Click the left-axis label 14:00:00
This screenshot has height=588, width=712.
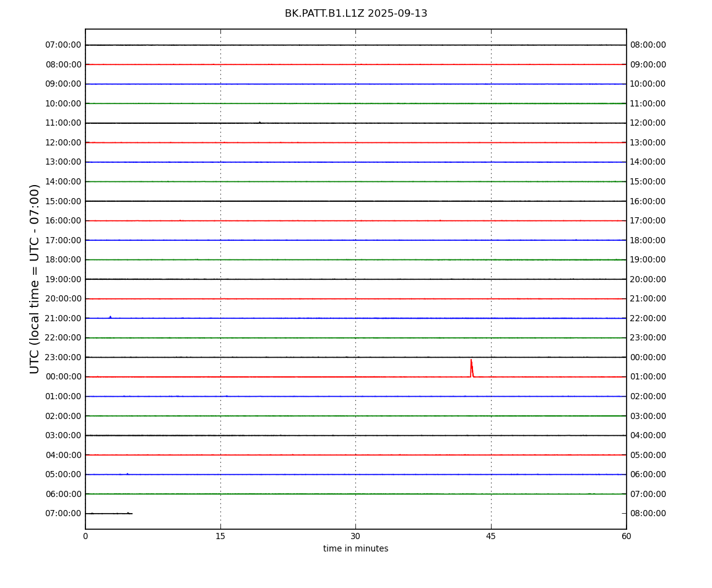(63, 181)
